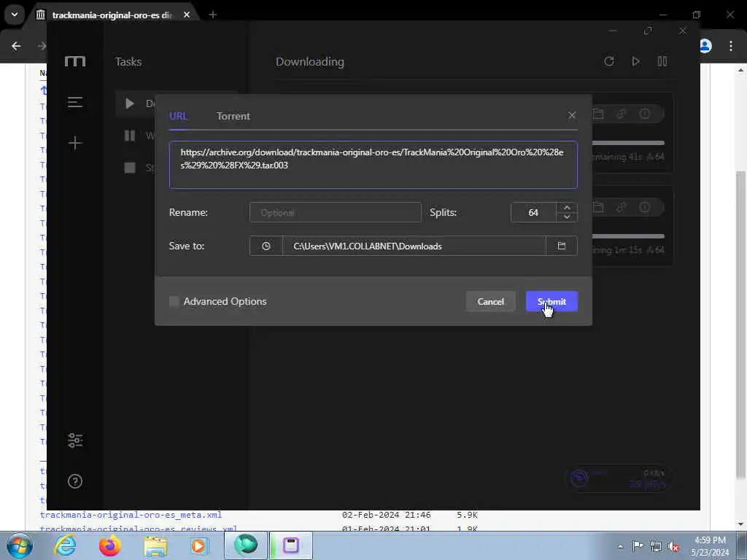Image resolution: width=747 pixels, height=560 pixels.
Task: Cancel the new download dialog
Action: pos(491,301)
